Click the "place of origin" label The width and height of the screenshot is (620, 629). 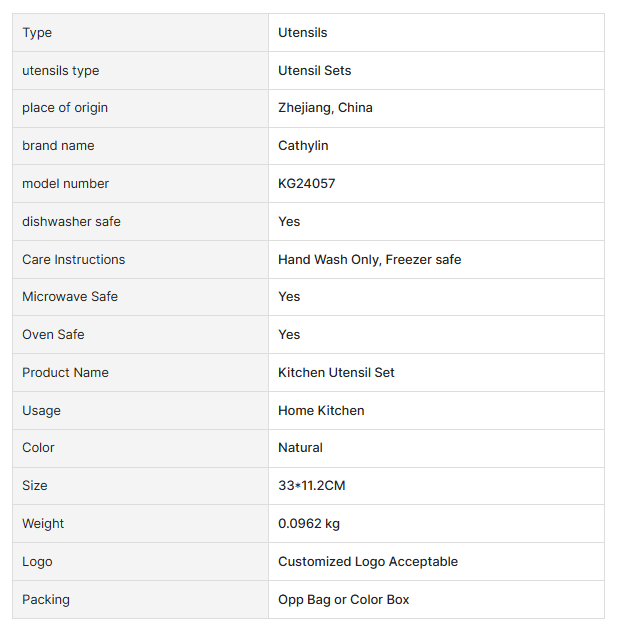click(65, 108)
